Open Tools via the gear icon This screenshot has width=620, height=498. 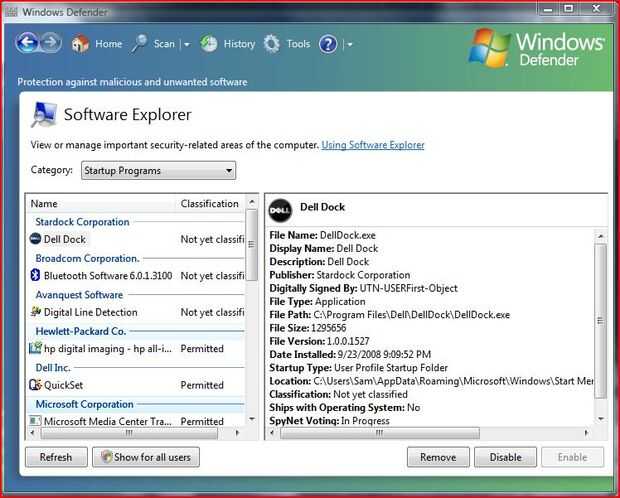point(272,44)
